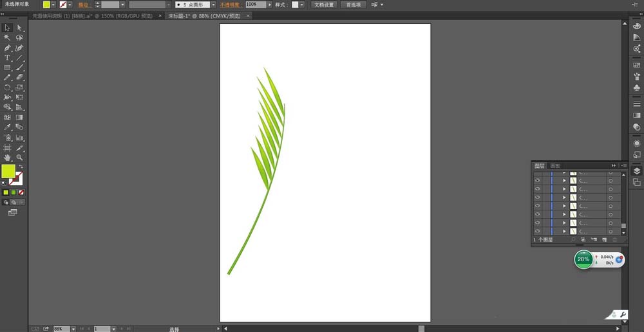Swap fill and stroke colors arrow
The width and height of the screenshot is (644, 332).
(21, 166)
